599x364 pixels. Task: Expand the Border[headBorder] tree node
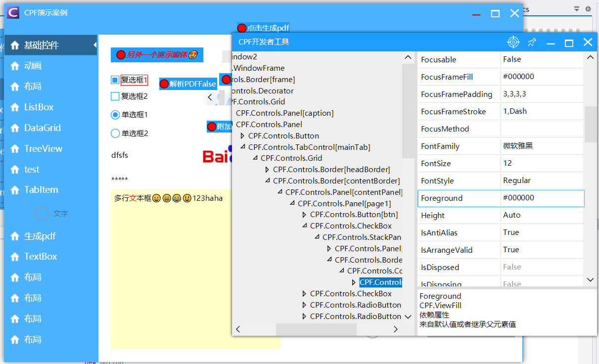[x=268, y=170]
